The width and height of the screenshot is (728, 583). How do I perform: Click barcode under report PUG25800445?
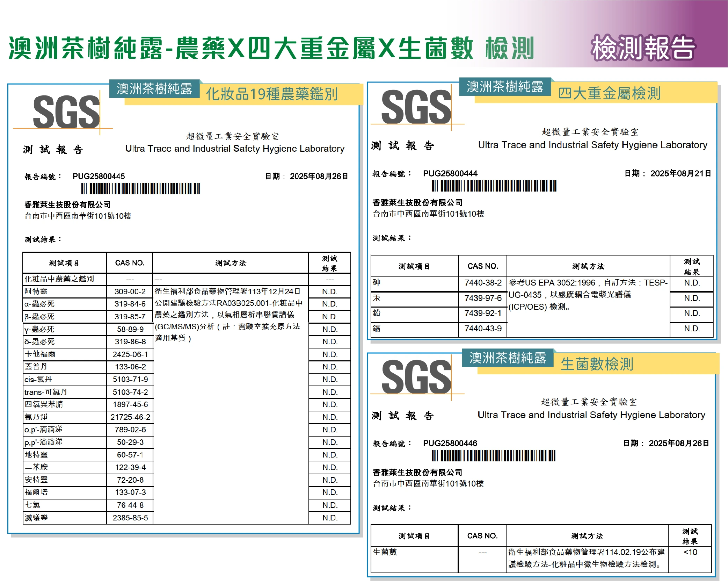[140, 189]
